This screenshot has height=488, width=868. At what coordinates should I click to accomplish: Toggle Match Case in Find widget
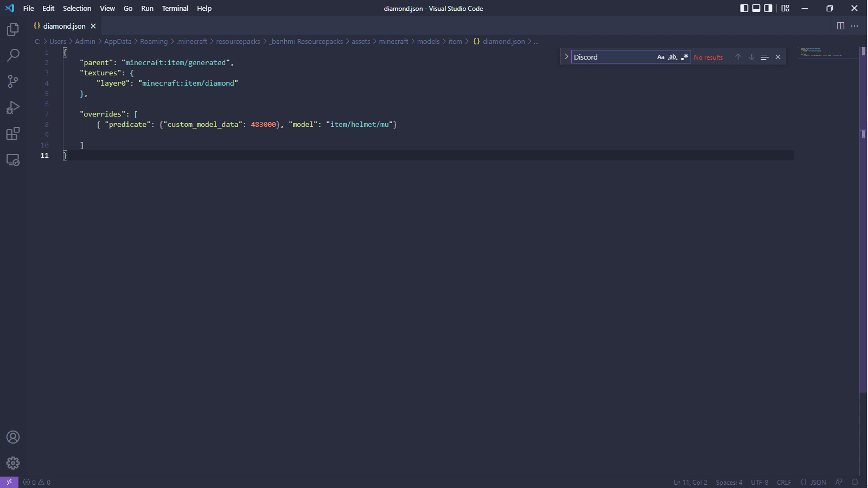[661, 57]
